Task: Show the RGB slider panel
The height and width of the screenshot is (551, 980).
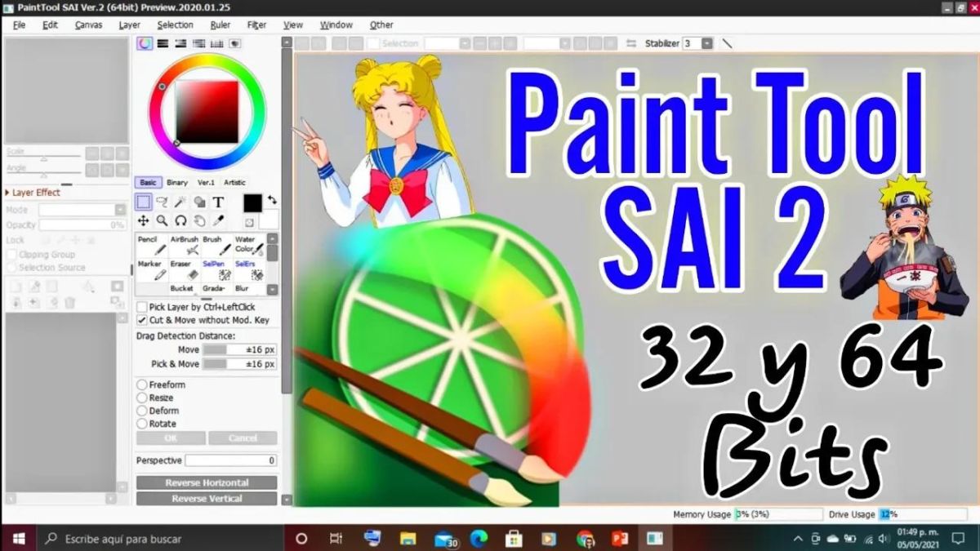Action: point(163,43)
